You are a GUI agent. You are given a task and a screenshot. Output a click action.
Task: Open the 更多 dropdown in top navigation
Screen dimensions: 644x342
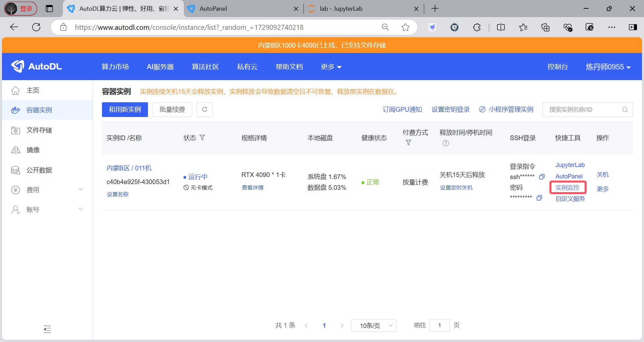click(x=331, y=67)
